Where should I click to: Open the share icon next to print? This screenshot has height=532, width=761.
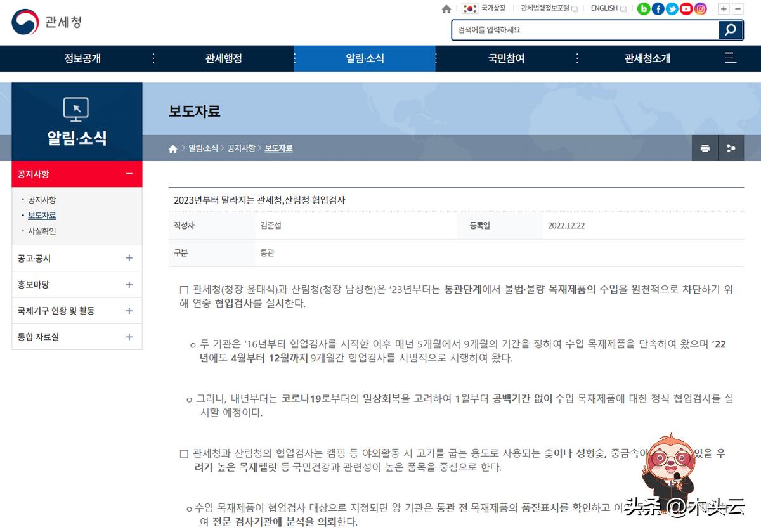tap(731, 148)
